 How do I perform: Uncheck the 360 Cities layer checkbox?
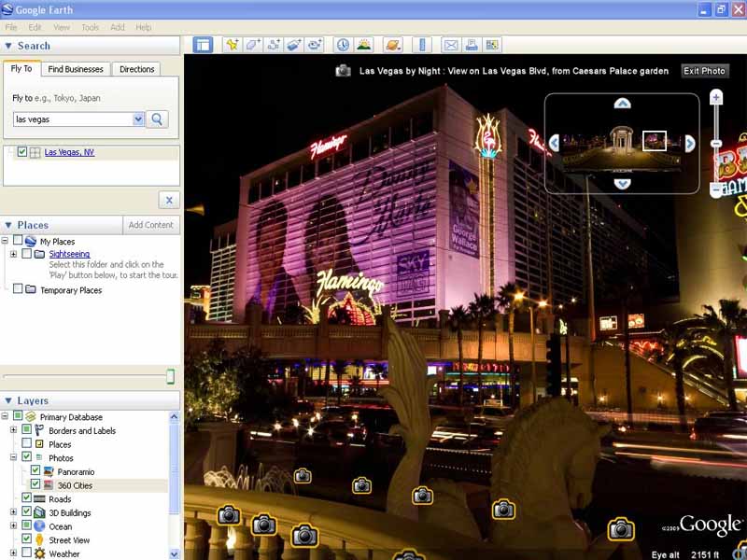(35, 484)
